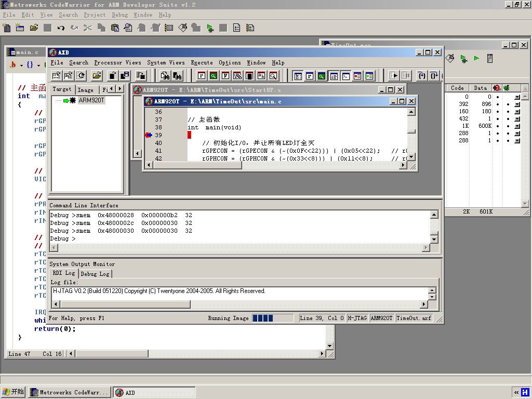This screenshot has height=399, width=532.
Task: Open AXD System Views menu
Action: coord(166,62)
